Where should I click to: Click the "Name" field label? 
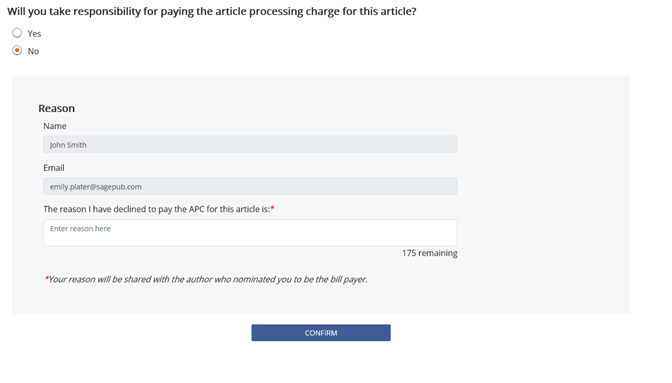pyautogui.click(x=55, y=126)
